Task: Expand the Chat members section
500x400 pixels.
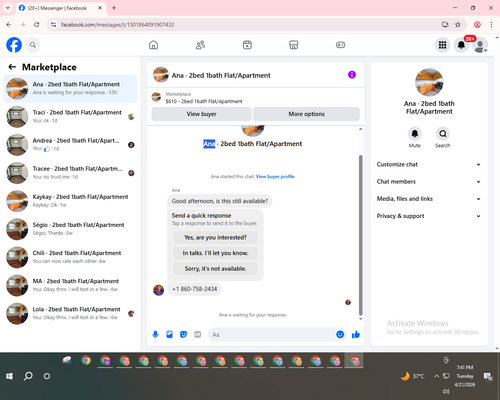Action: point(429,182)
